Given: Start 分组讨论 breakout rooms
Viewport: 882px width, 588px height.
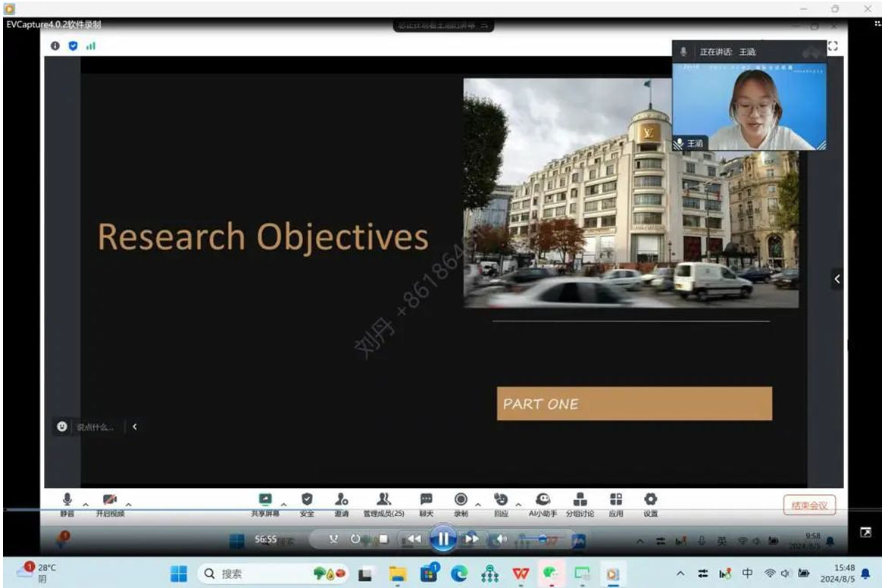Looking at the screenshot, I should (580, 500).
